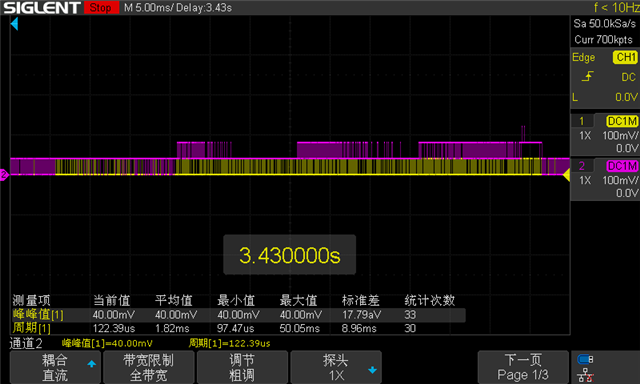Toggle channel 1 DC1M coupling badge

622,121
